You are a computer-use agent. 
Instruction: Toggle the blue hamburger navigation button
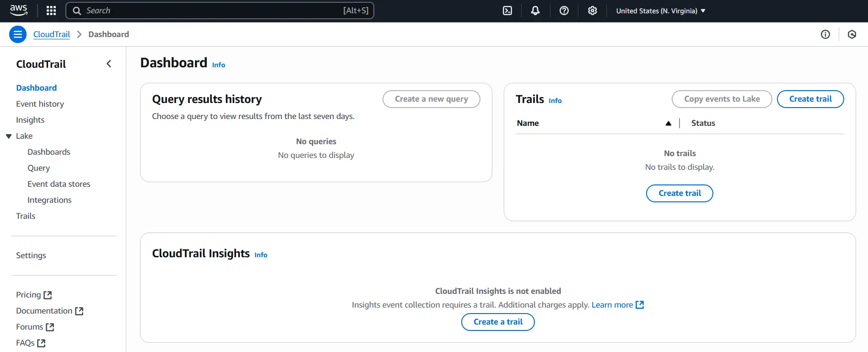click(x=18, y=34)
